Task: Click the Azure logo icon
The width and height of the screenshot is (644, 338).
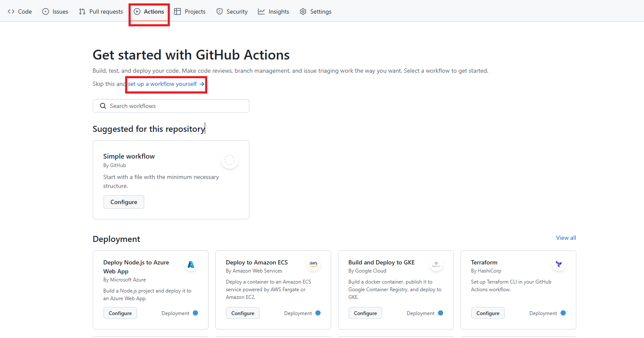Action: (x=191, y=264)
